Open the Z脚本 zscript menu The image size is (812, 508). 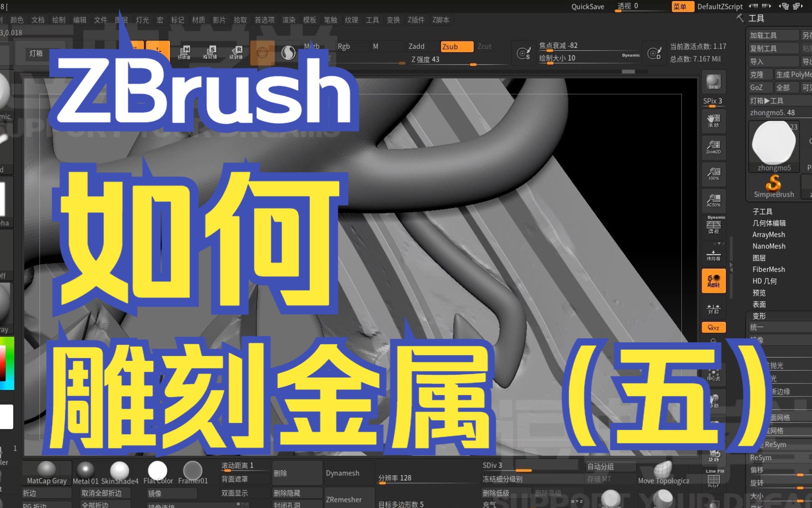point(441,20)
